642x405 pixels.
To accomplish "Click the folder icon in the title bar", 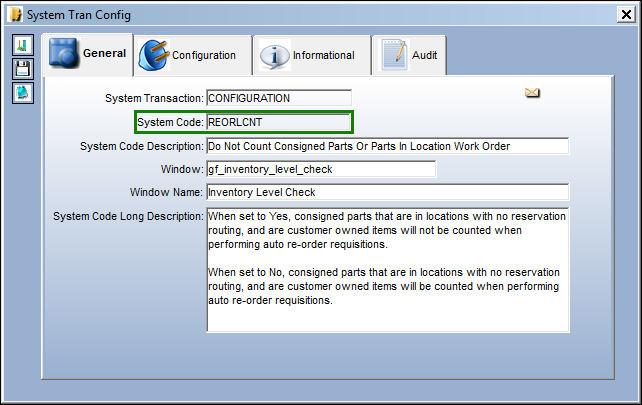I will point(16,14).
